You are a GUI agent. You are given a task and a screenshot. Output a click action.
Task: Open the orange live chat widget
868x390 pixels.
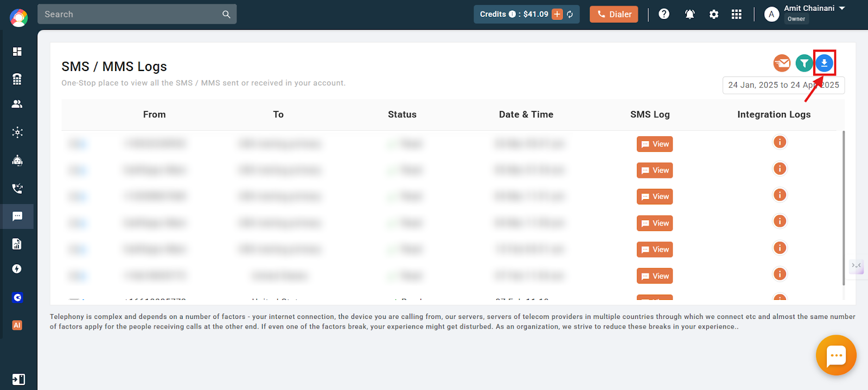[x=836, y=355]
